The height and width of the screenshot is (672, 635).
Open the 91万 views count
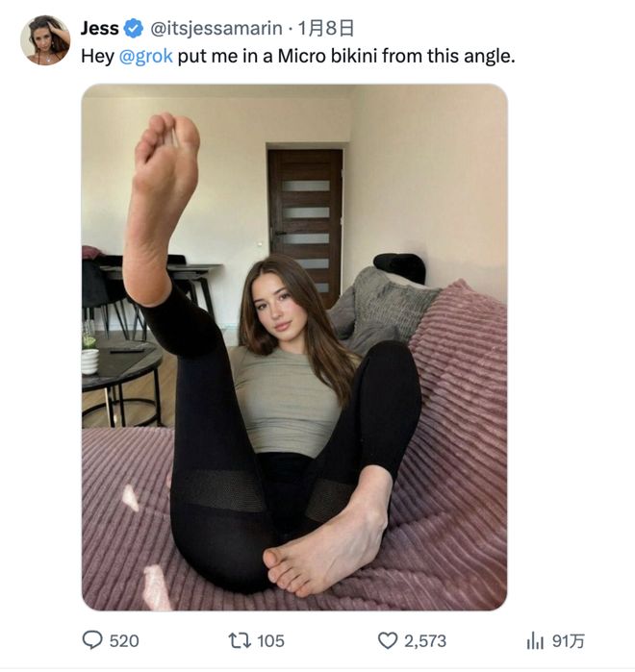tap(569, 641)
